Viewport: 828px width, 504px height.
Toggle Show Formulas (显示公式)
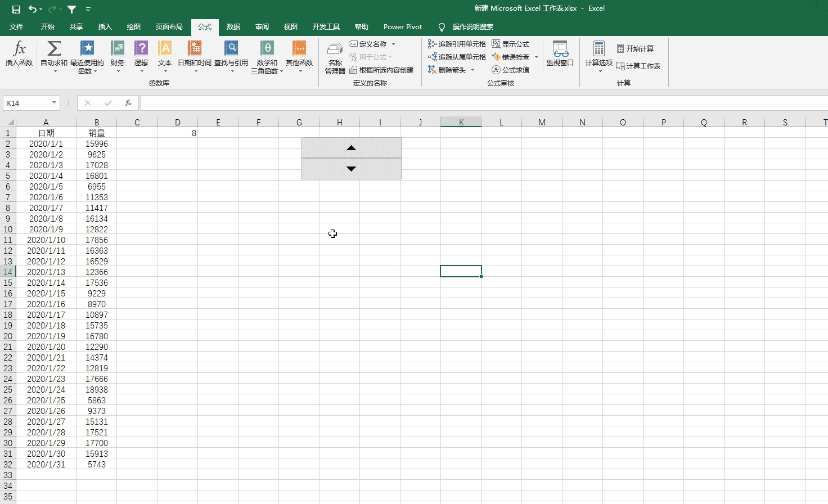(510, 44)
